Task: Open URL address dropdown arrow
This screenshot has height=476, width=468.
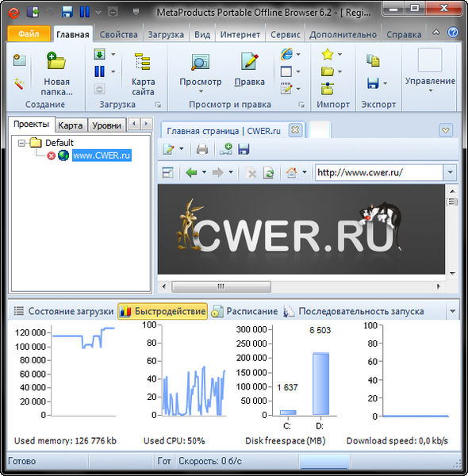Action: coord(450,172)
